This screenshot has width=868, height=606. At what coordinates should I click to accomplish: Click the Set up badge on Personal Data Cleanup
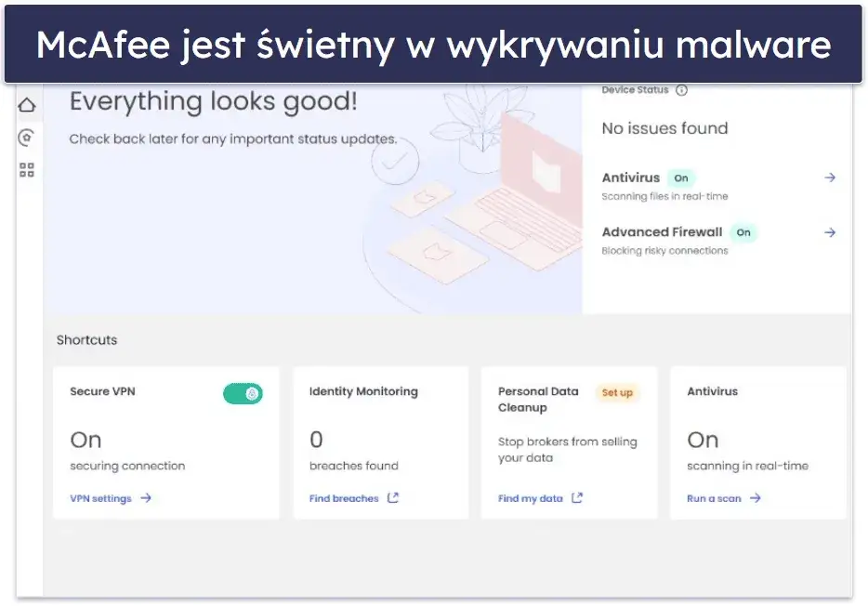(617, 392)
